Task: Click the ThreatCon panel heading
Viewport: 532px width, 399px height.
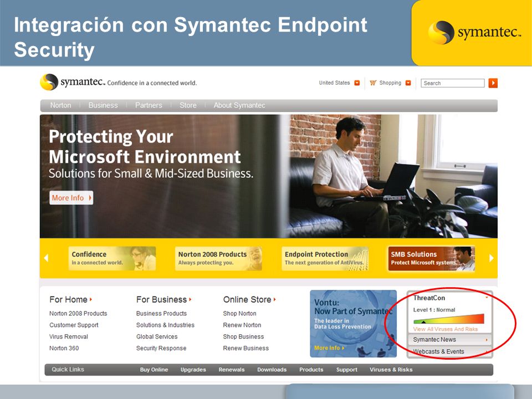Action: pyautogui.click(x=429, y=298)
